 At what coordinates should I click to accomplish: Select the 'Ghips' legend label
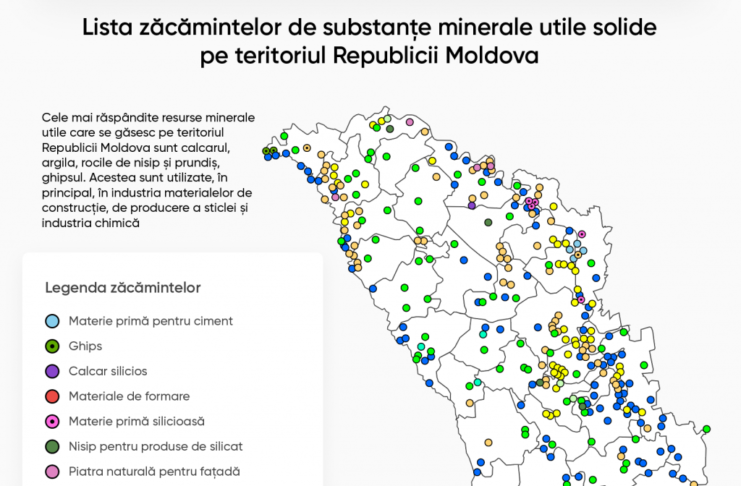pyautogui.click(x=85, y=346)
